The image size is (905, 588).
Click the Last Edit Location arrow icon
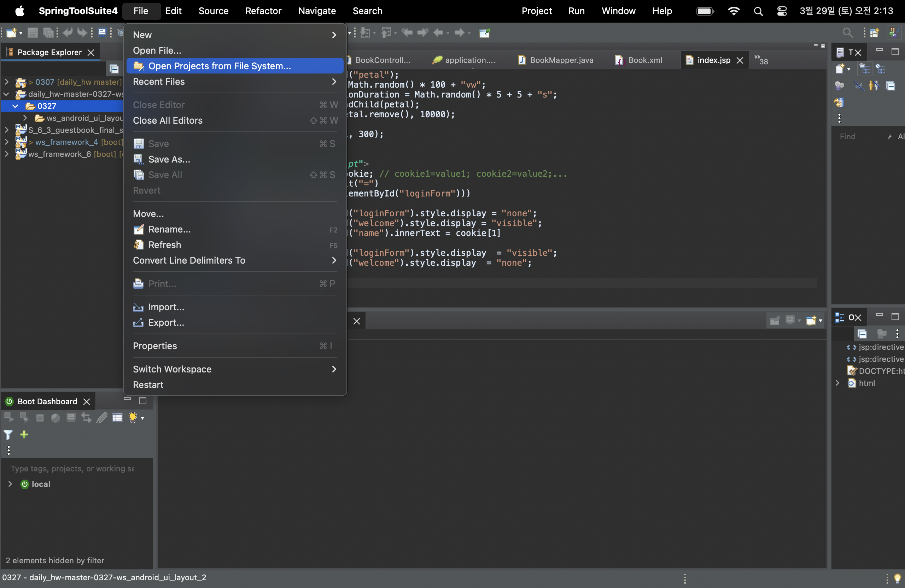[x=407, y=33]
